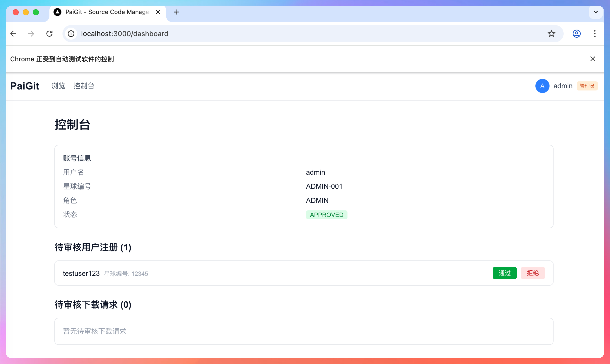This screenshot has height=364, width=610.
Task: Open the Chrome profile icon
Action: tap(576, 34)
